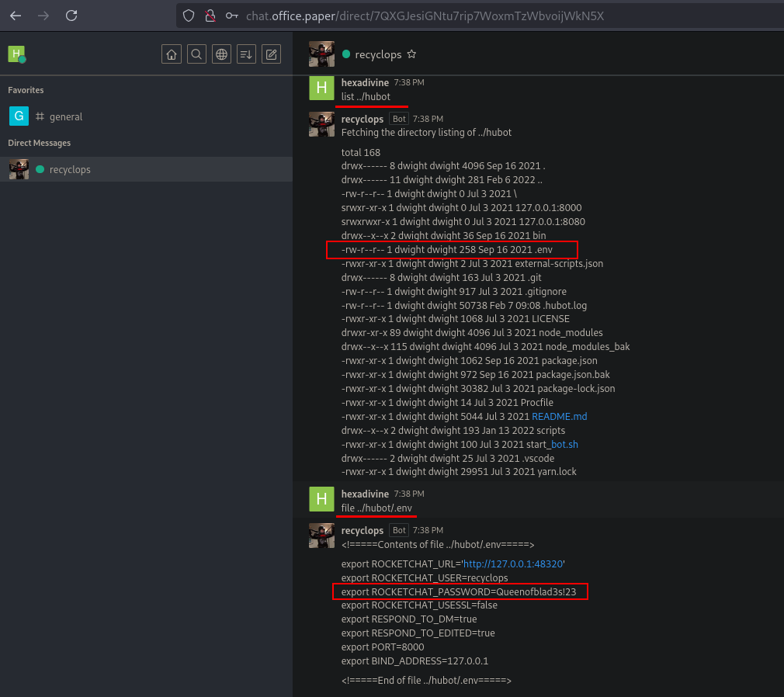Open the shield tracking protection icon
This screenshot has height=697, width=784.
(x=189, y=16)
